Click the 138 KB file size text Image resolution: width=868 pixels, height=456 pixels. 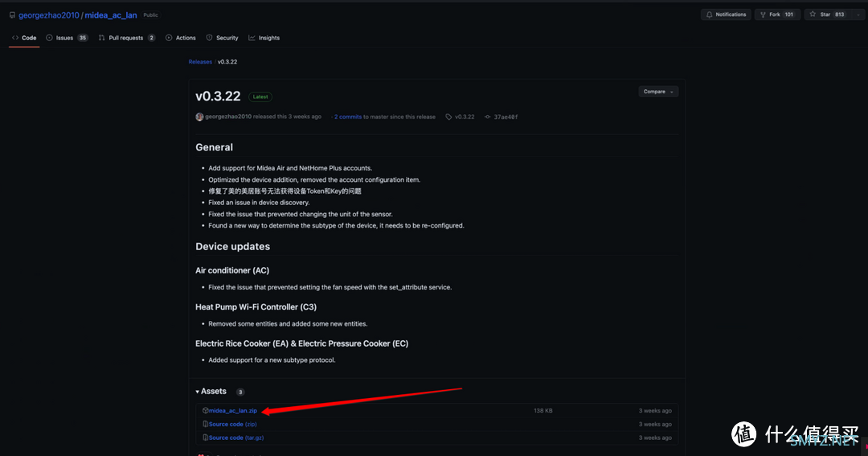click(x=543, y=411)
